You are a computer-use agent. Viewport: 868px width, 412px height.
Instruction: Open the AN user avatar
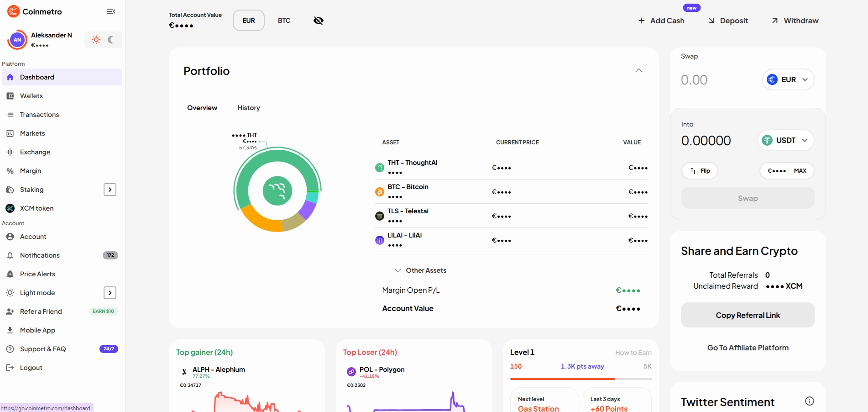[x=17, y=40]
